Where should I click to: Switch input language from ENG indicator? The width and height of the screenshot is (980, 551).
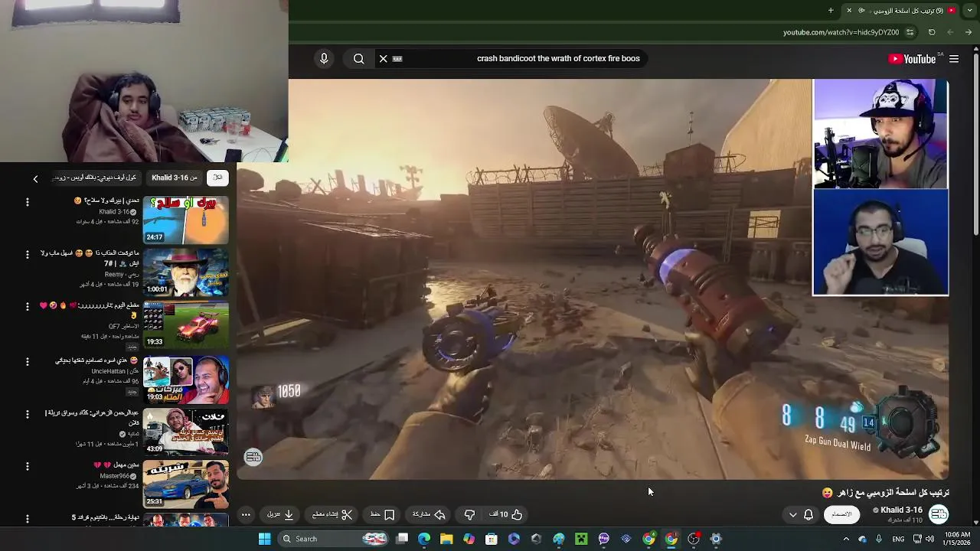tap(899, 539)
